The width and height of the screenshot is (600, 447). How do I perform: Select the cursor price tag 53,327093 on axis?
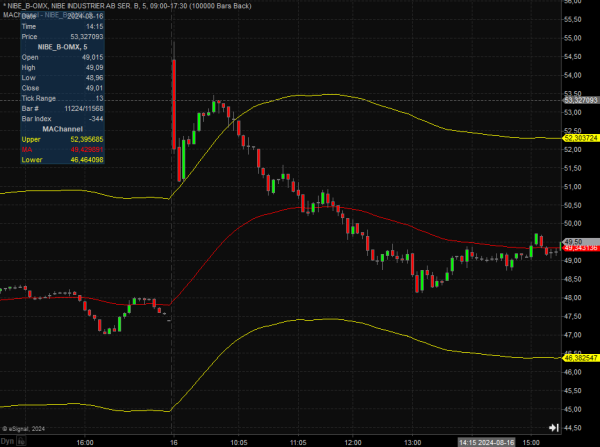581,100
